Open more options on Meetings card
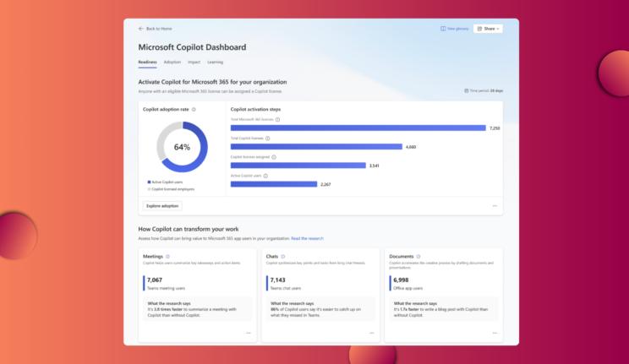The height and width of the screenshot is (364, 629). click(x=249, y=333)
